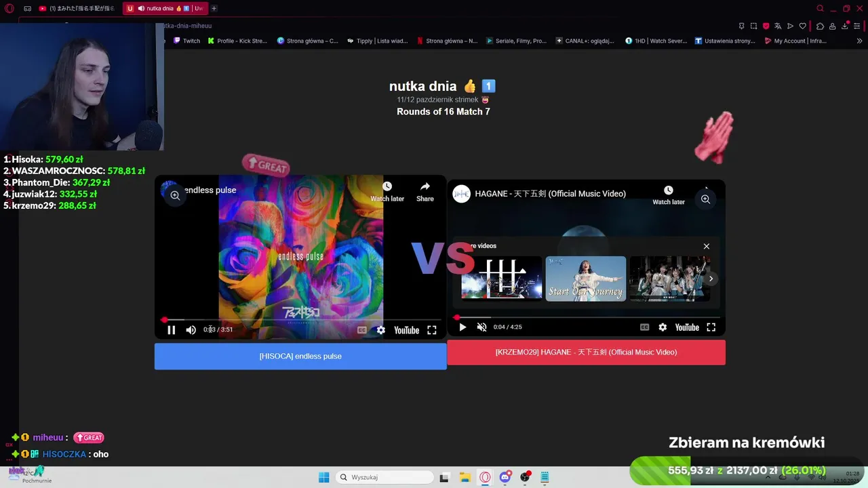Close the more videos overlay

click(x=707, y=246)
